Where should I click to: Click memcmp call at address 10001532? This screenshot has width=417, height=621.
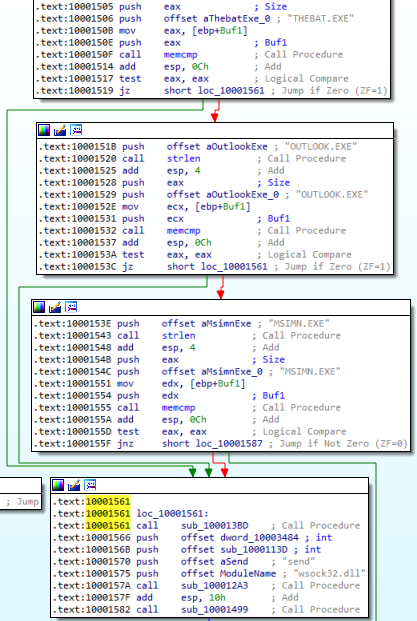(183, 230)
